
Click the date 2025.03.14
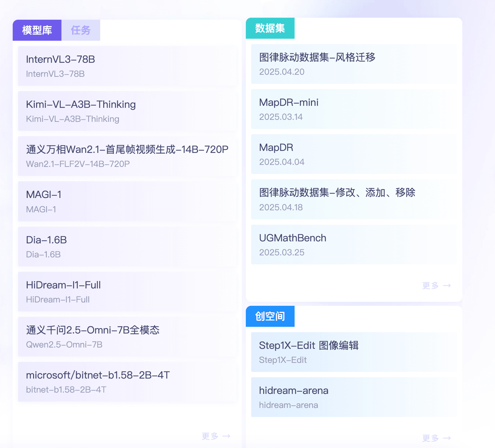[x=281, y=117]
